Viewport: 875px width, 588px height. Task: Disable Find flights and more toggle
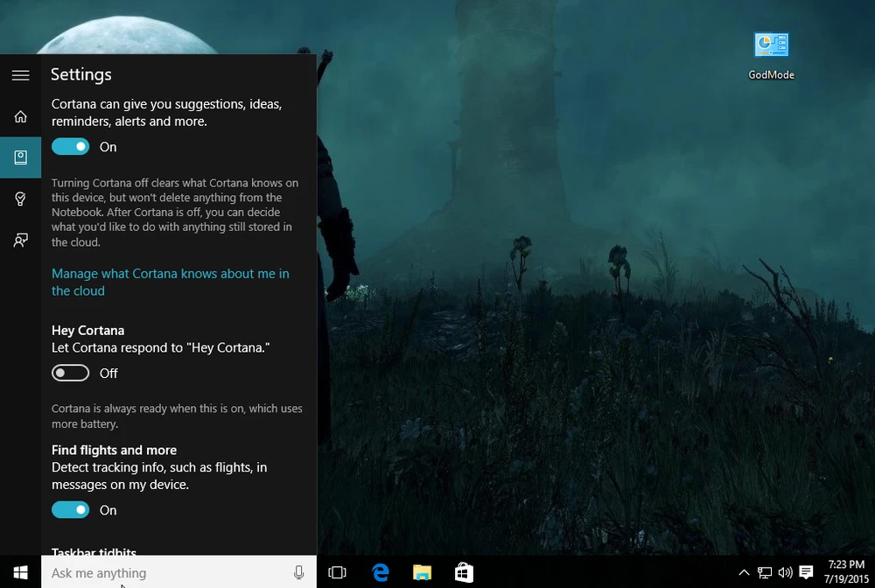click(71, 510)
